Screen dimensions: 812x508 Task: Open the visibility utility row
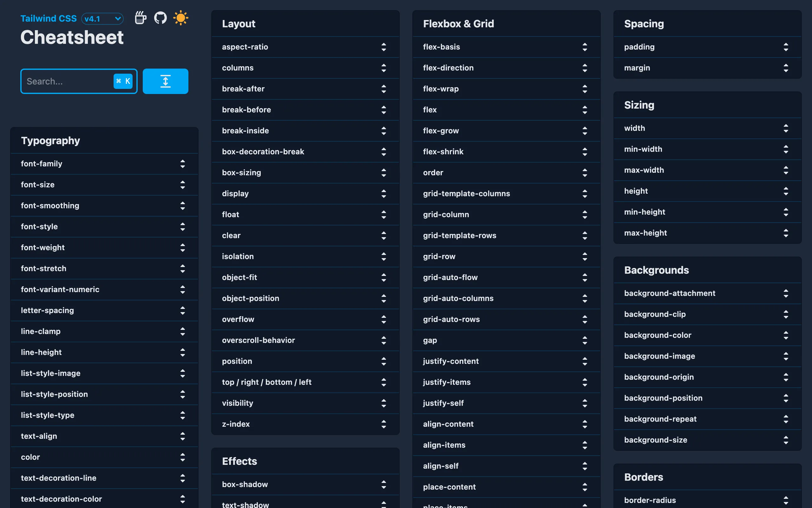(305, 403)
